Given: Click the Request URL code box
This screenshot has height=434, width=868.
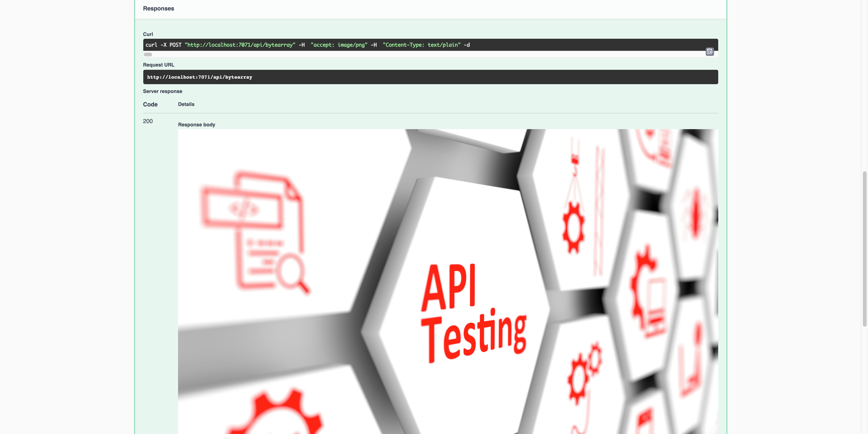Looking at the screenshot, I should click(x=430, y=77).
